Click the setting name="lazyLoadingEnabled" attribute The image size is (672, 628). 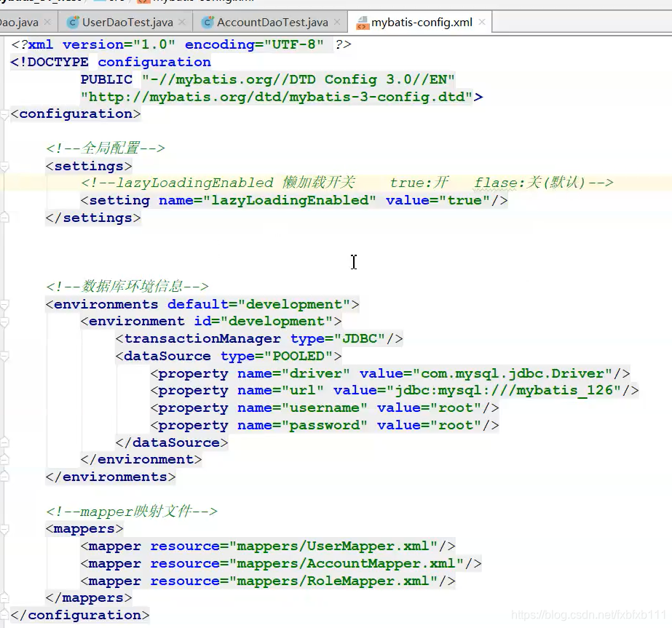pos(267,201)
